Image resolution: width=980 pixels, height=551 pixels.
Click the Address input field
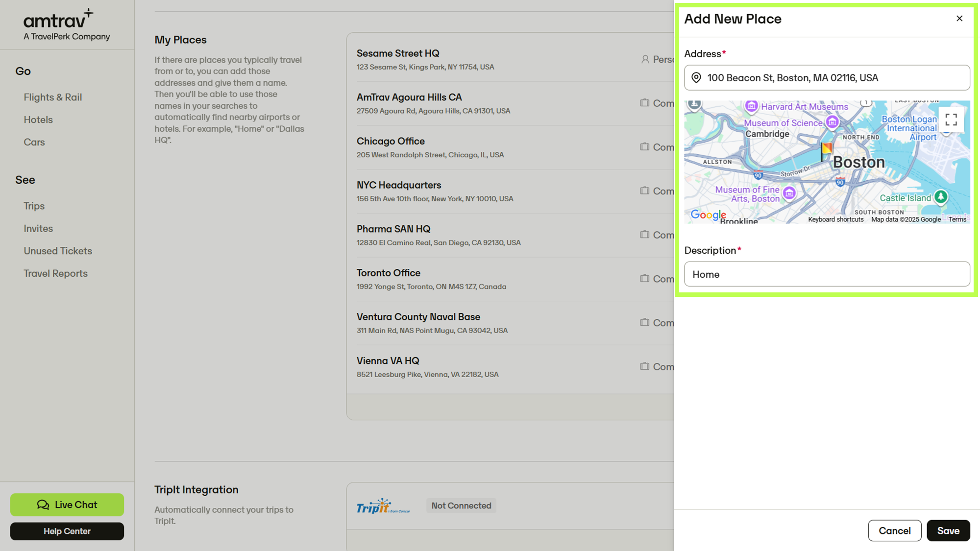coord(833,78)
